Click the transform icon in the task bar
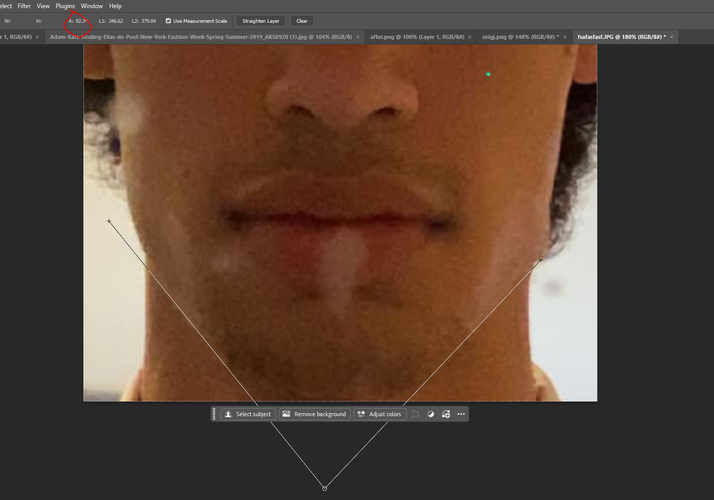Viewport: 714px width, 500px height. pyautogui.click(x=416, y=414)
